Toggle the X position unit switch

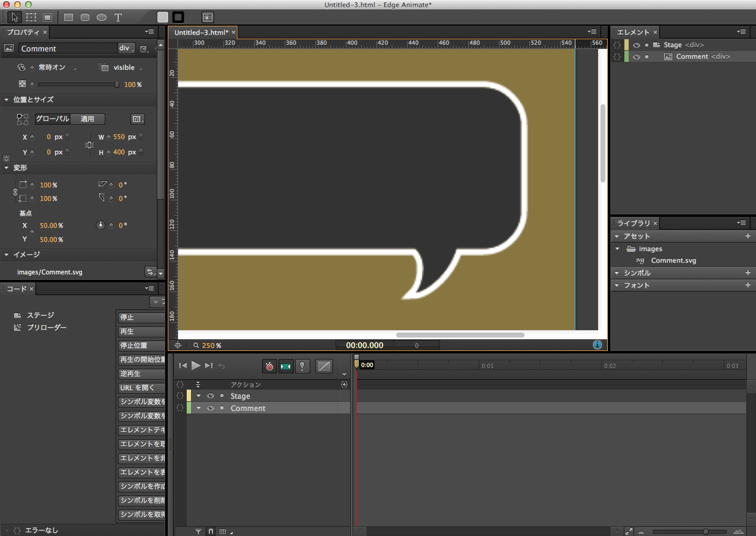click(67, 137)
